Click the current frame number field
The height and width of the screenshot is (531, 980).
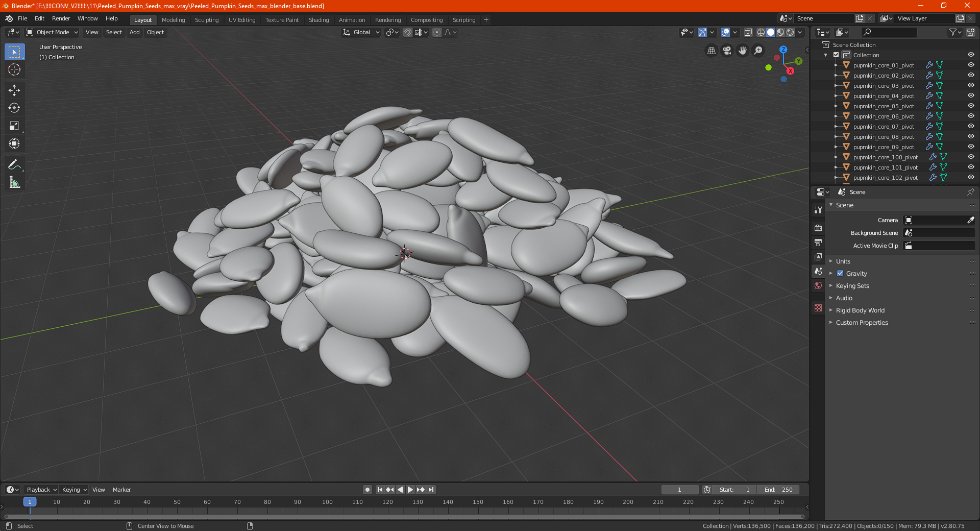pyautogui.click(x=679, y=490)
